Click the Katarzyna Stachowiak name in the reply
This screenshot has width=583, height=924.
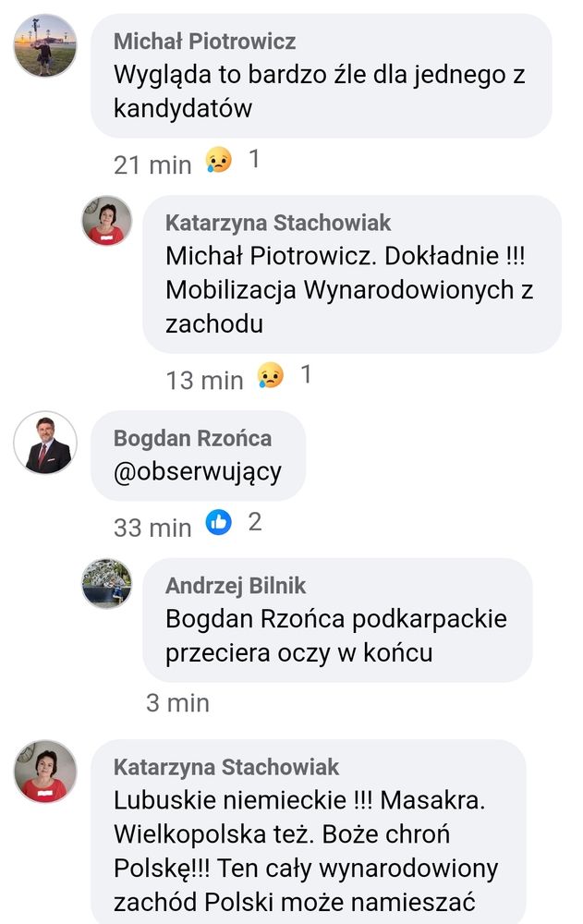tap(278, 223)
